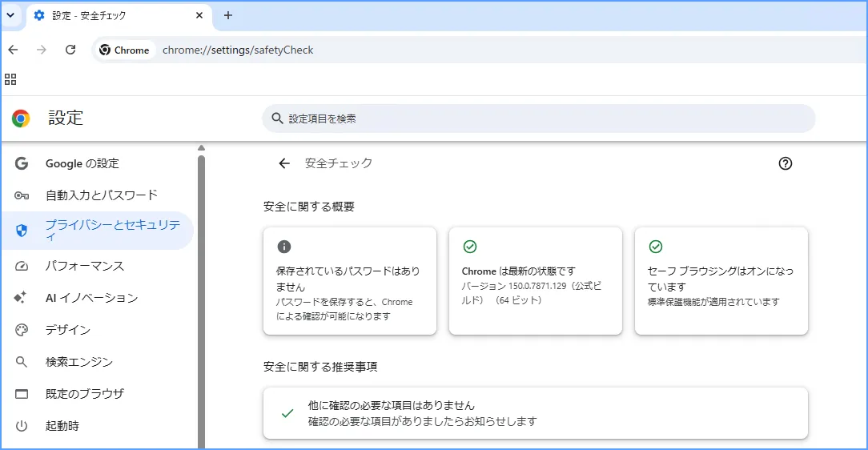Close the 設定 - 安全チェック tab
Image resolution: width=868 pixels, height=450 pixels.
pyautogui.click(x=199, y=15)
